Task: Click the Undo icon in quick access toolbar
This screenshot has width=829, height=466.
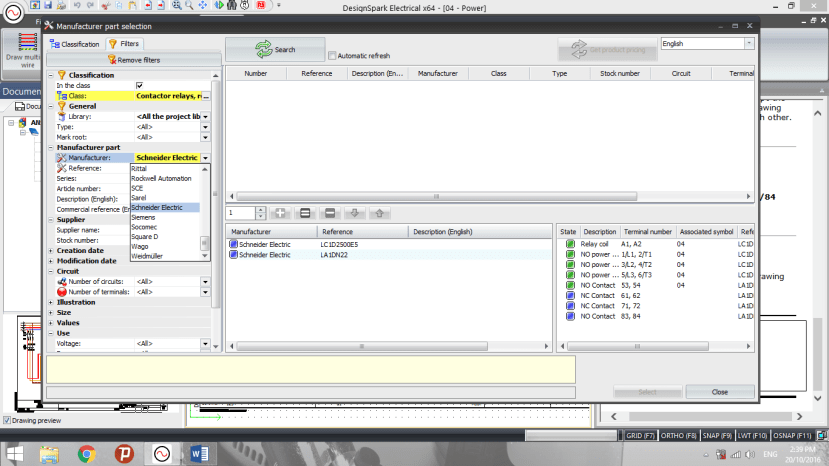Action: tap(77, 5)
